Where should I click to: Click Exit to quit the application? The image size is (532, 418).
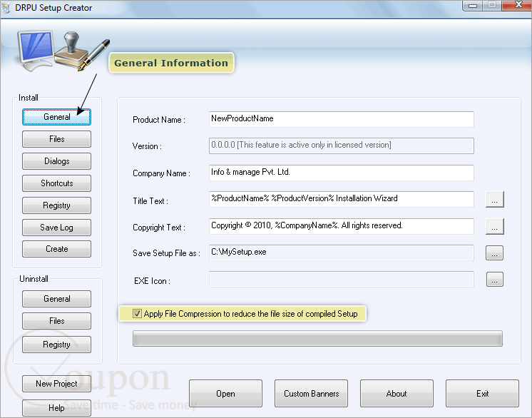pos(482,394)
